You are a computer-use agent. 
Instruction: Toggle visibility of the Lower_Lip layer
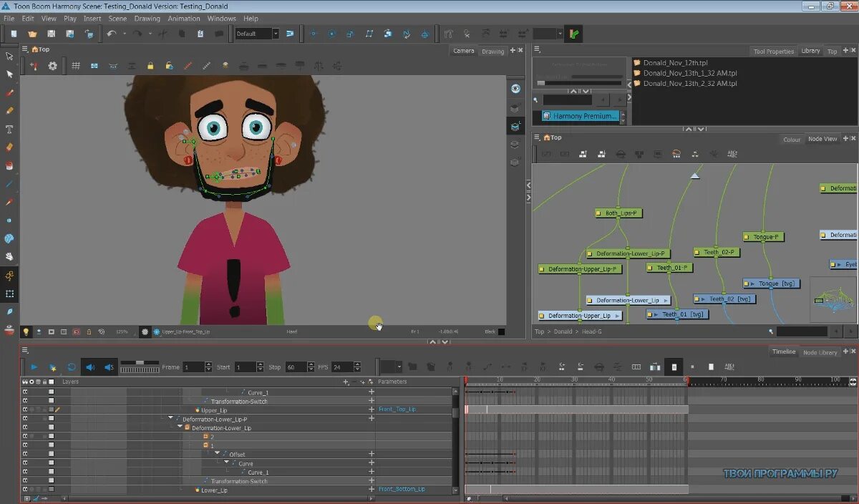[x=25, y=490]
